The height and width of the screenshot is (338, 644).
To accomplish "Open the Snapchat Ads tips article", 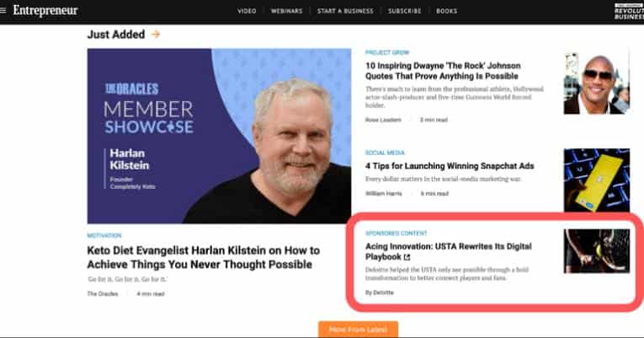I will tap(450, 166).
